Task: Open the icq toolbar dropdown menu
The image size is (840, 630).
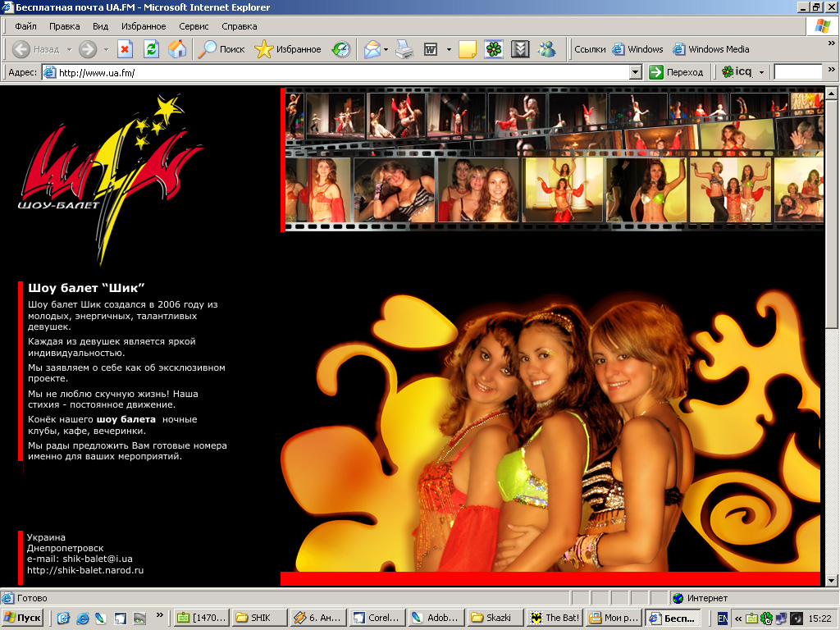Action: click(761, 72)
